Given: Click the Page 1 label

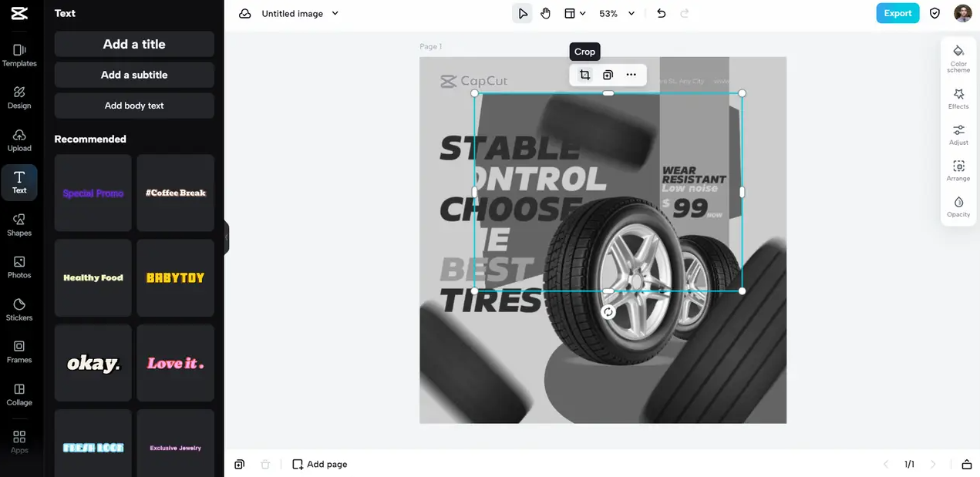Looking at the screenshot, I should pyautogui.click(x=430, y=46).
